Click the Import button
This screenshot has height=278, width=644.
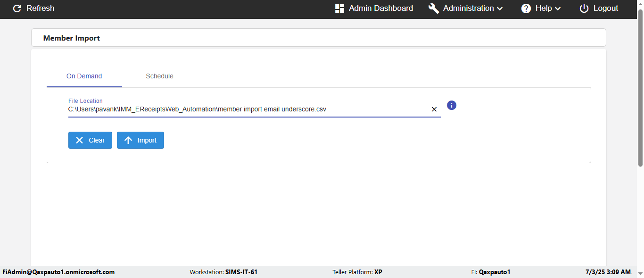[x=140, y=140]
